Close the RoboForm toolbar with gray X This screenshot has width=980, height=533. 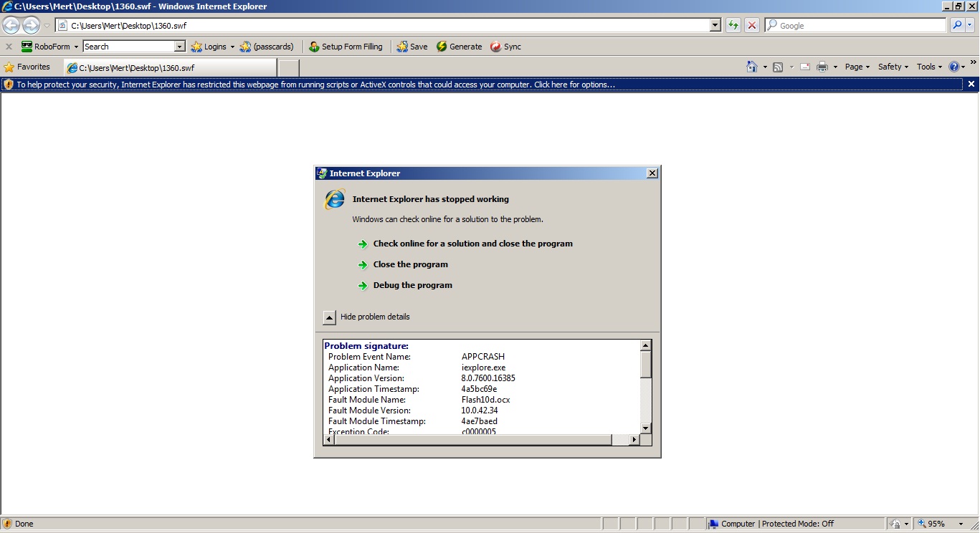9,47
